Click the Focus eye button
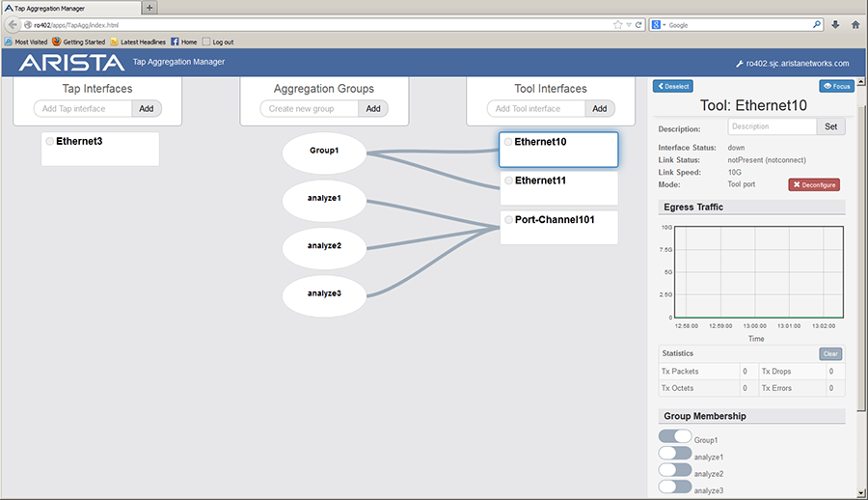Screen dimensions: 868x500 (x=836, y=86)
